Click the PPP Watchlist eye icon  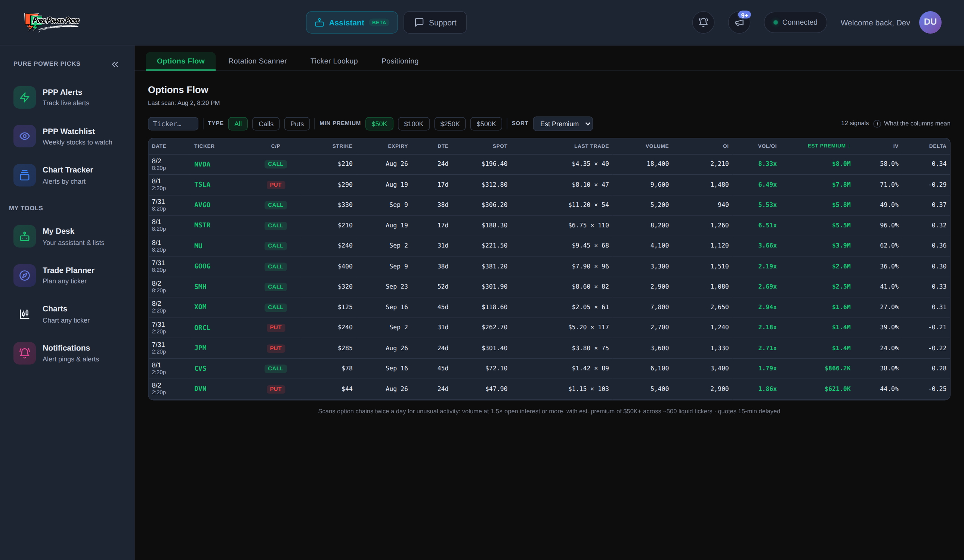click(25, 136)
